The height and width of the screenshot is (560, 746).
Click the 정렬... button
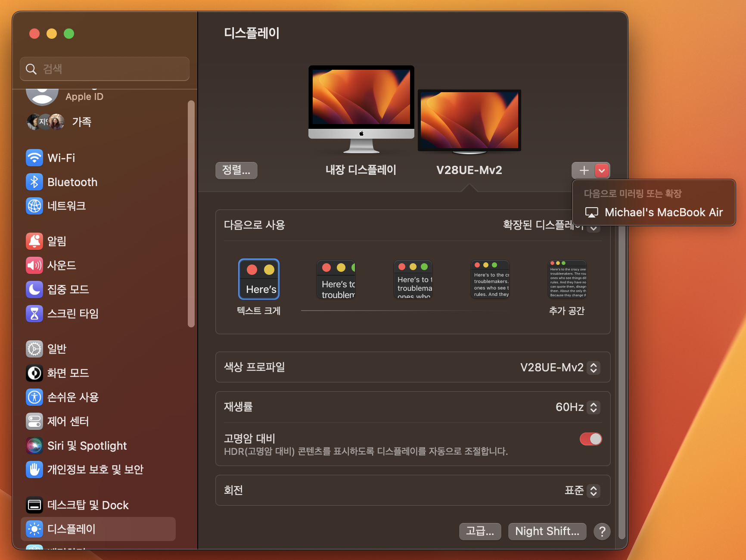pyautogui.click(x=236, y=170)
